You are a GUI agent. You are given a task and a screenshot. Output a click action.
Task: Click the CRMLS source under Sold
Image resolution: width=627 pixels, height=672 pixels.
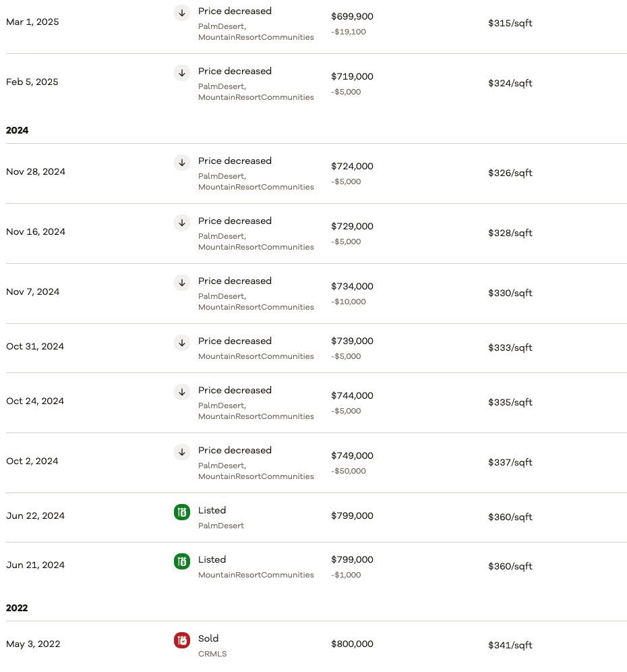coord(212,654)
